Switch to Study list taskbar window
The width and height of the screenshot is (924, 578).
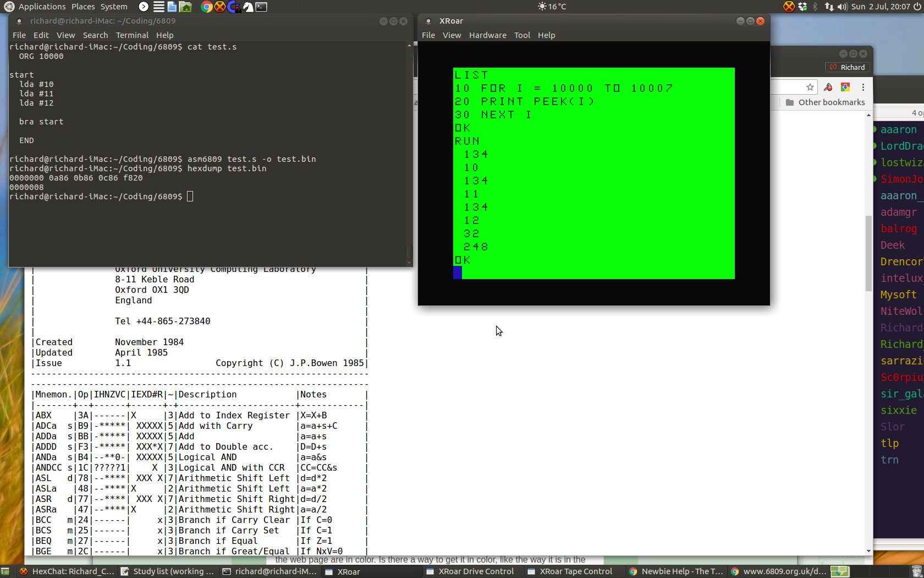coord(167,571)
